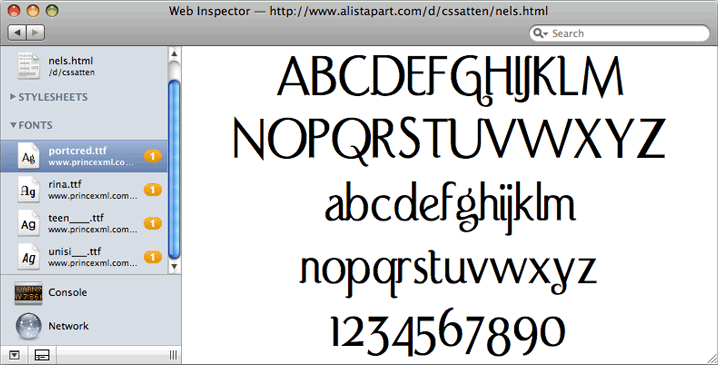This screenshot has width=718, height=365.
Task: Open the teen____.ttf font icon
Action: click(x=28, y=223)
